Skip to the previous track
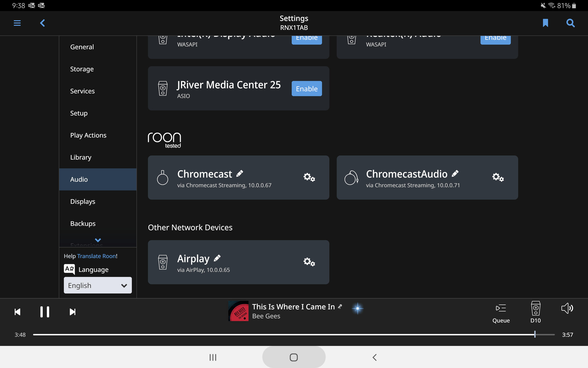The height and width of the screenshot is (368, 588). coord(17,312)
